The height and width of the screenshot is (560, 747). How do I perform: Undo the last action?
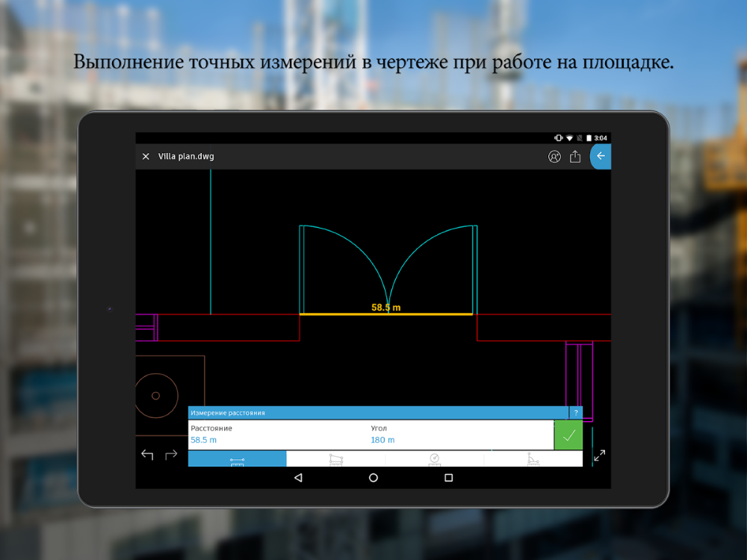pyautogui.click(x=147, y=454)
